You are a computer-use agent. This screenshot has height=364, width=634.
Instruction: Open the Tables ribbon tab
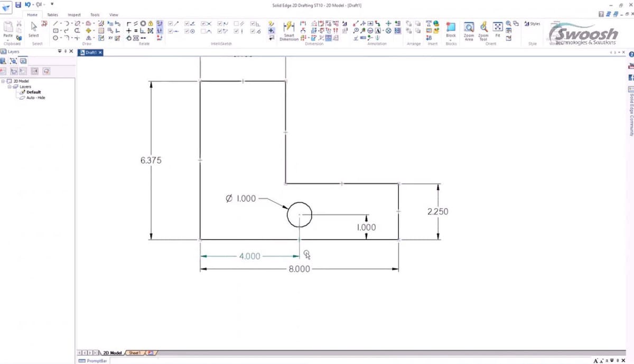[53, 15]
